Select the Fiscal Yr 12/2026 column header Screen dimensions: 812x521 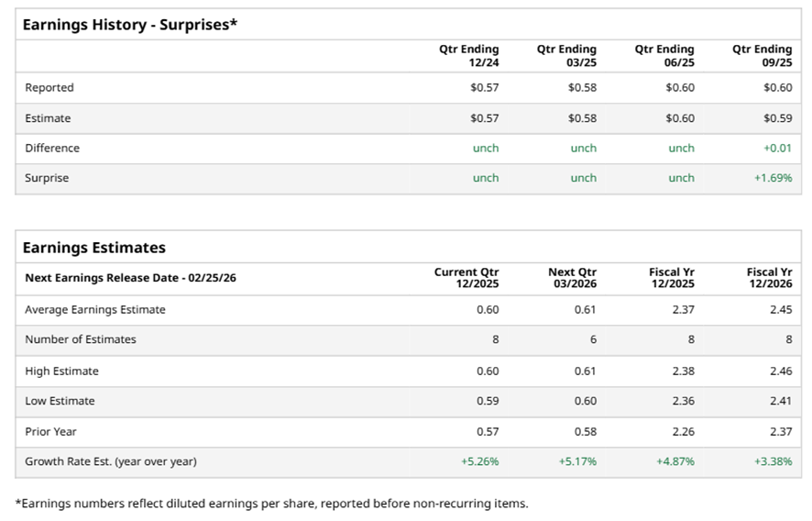769,278
